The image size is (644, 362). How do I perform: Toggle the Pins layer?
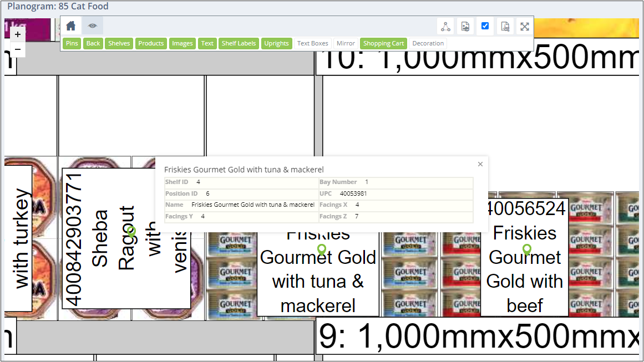(72, 43)
